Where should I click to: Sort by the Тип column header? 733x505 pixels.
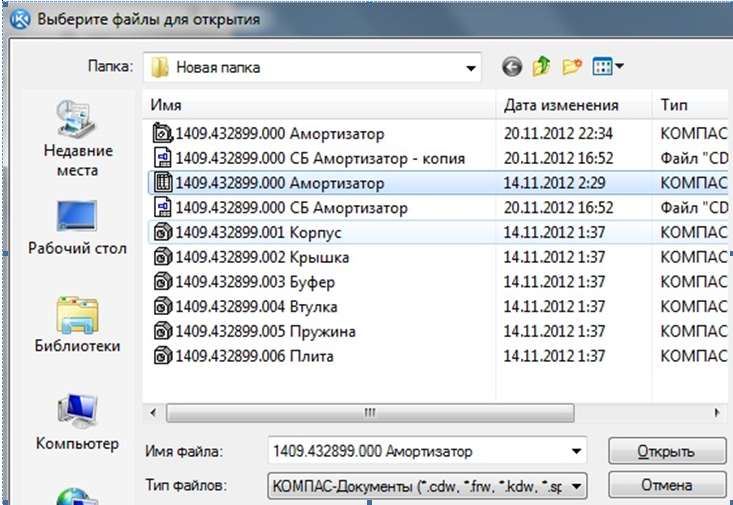click(x=692, y=105)
